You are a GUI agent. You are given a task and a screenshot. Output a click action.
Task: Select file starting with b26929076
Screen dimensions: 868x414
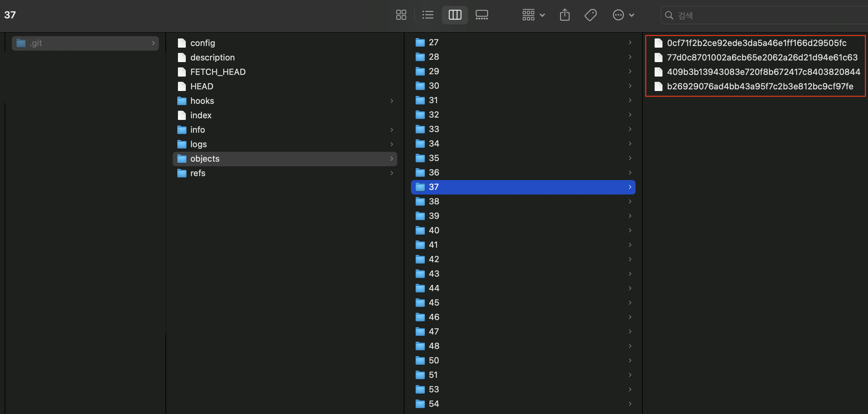click(760, 86)
